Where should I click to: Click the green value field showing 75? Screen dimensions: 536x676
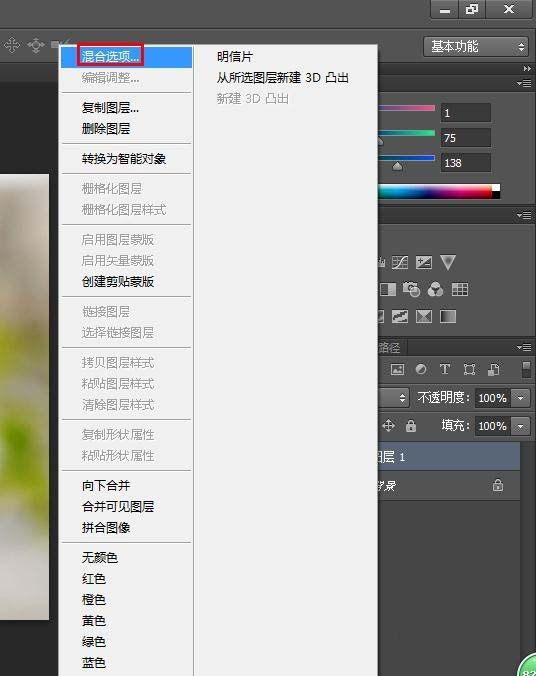(x=466, y=138)
